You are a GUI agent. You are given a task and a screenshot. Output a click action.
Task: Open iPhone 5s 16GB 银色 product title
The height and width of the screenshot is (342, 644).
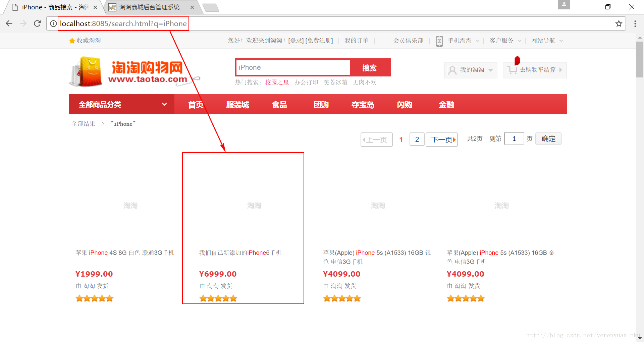377,257
